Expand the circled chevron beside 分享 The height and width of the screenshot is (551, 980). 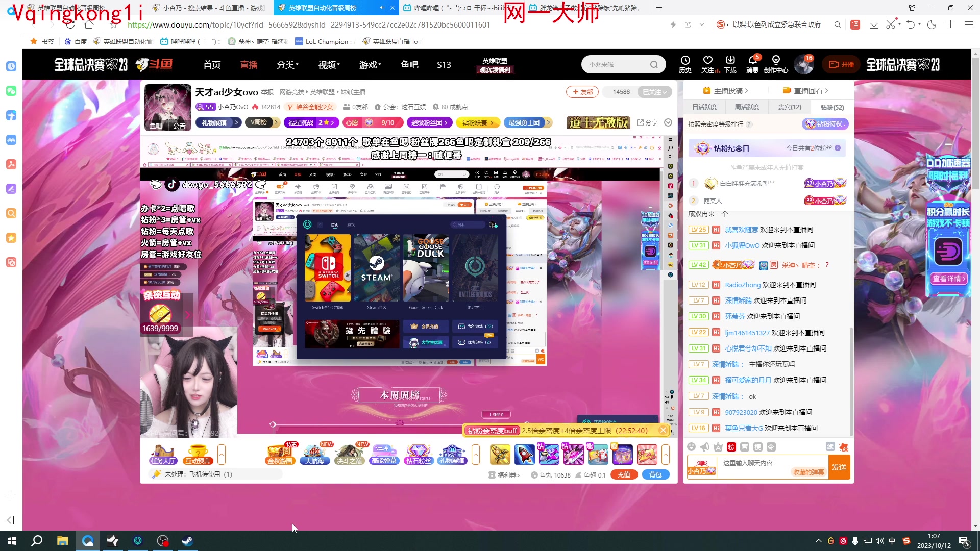click(668, 122)
